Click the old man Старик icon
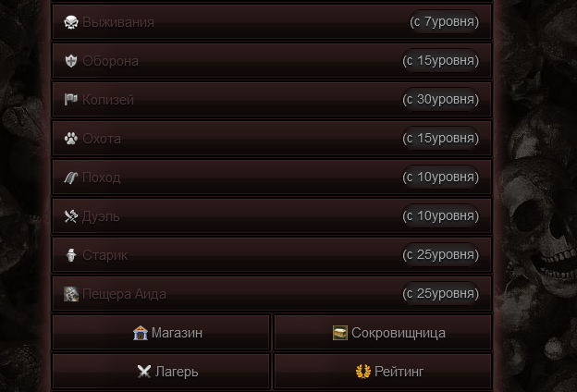Screen dimensions: 577x392 [71, 255]
